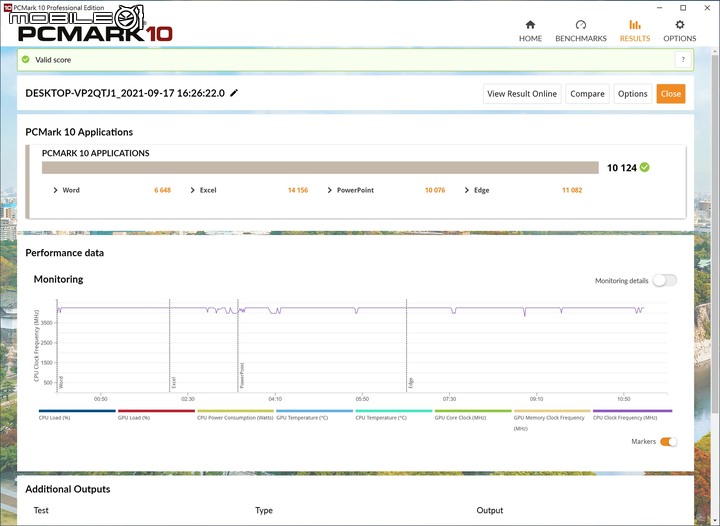Click the scrollbar up arrow
The height and width of the screenshot is (526, 720).
(x=716, y=50)
